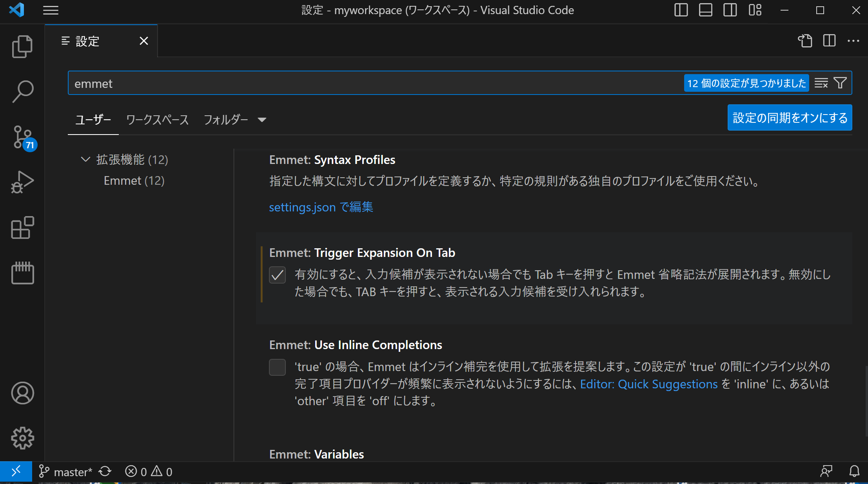
Task: Follow the Editor: Quick Suggestions link
Action: (649, 384)
